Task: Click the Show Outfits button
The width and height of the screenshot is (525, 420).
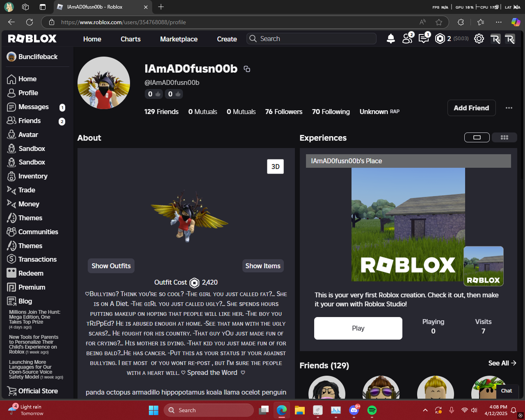Action: point(111,266)
